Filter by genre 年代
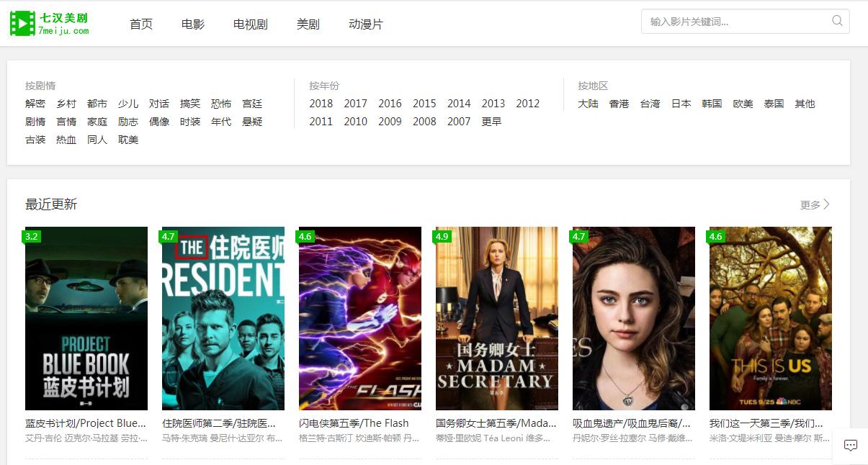Image resolution: width=868 pixels, height=465 pixels. coord(221,122)
